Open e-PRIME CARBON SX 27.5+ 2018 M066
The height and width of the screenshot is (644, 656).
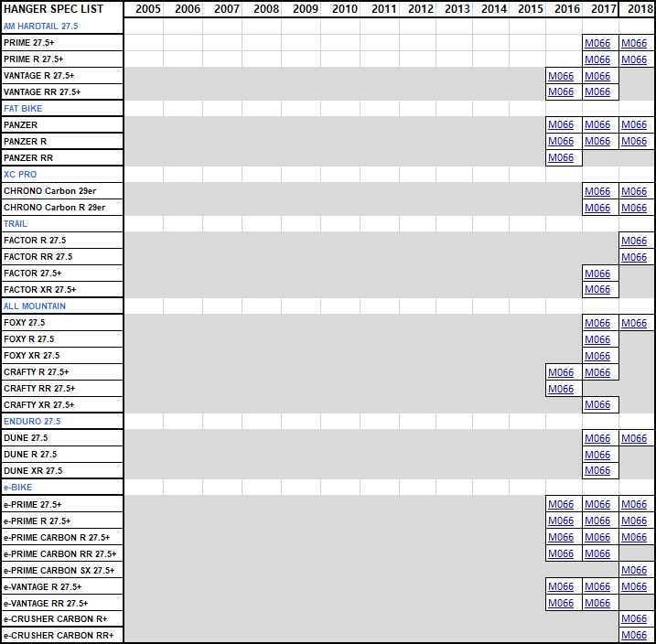click(x=634, y=570)
